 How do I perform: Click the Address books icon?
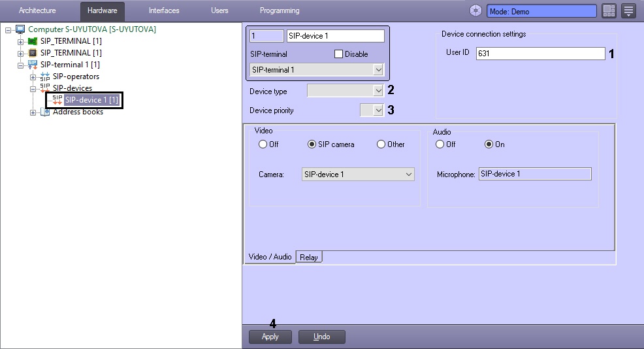coord(44,112)
